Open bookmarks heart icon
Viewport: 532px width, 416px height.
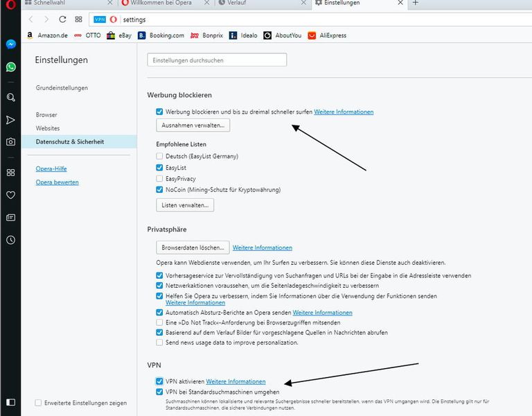pyautogui.click(x=10, y=195)
